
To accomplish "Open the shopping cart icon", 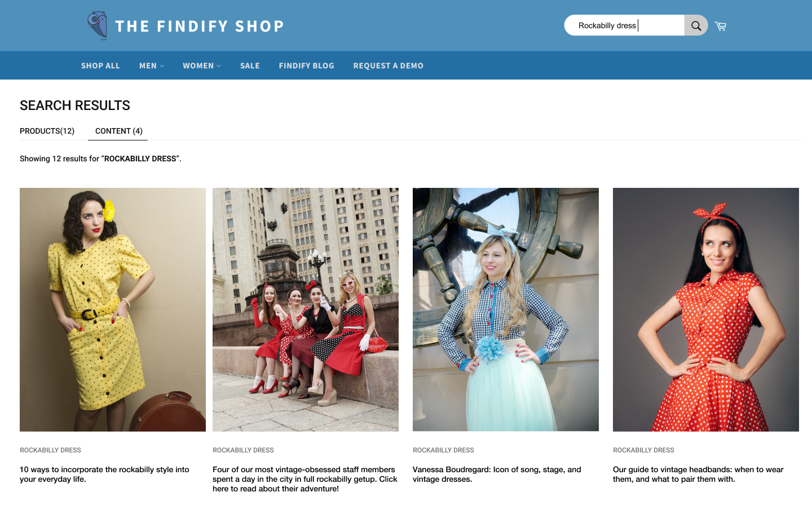I will (721, 26).
